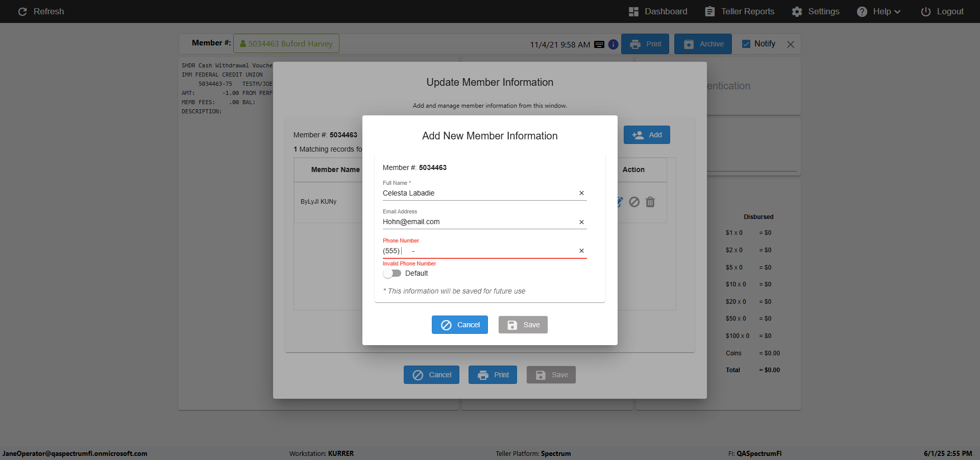Click the disable icon in Action column
Image resolution: width=980 pixels, height=460 pixels.
coord(634,202)
